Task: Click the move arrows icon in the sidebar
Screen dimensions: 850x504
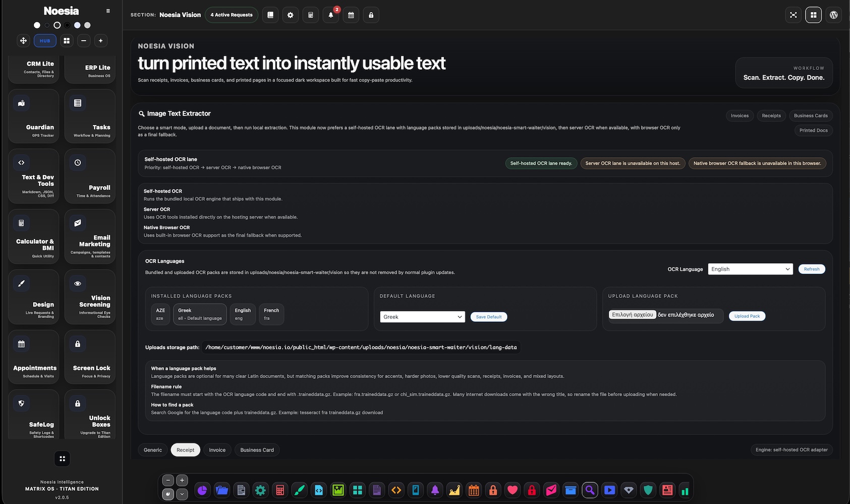Action: click(23, 41)
